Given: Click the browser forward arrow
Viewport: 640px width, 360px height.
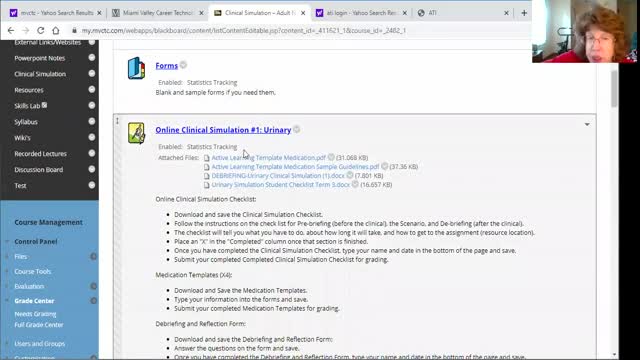Looking at the screenshot, I should [26, 30].
